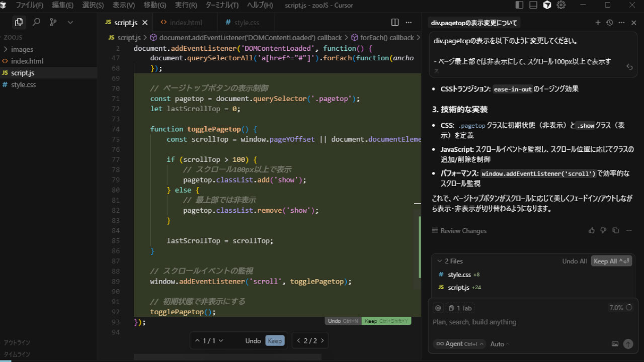Toggle primary sidebar layout icon

[x=520, y=5]
